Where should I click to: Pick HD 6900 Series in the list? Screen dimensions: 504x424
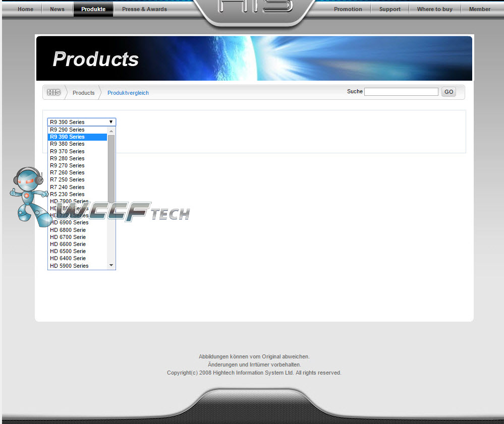click(x=78, y=222)
